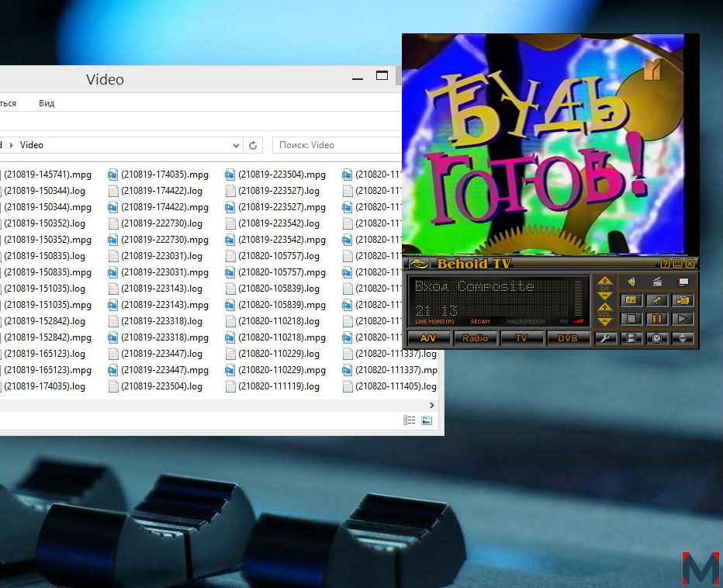The image size is (723, 588).
Task: Raise volume with VOL plus arrow
Action: [x=604, y=306]
